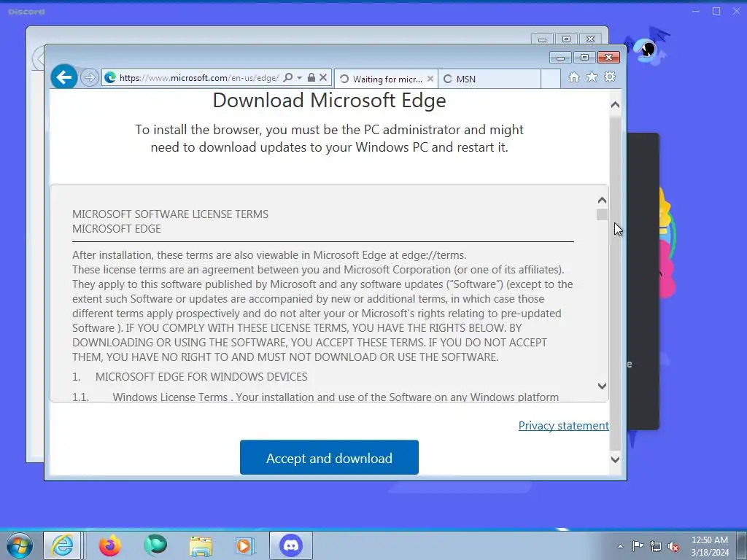
Task: Stop loading with the address bar X
Action: click(x=323, y=77)
